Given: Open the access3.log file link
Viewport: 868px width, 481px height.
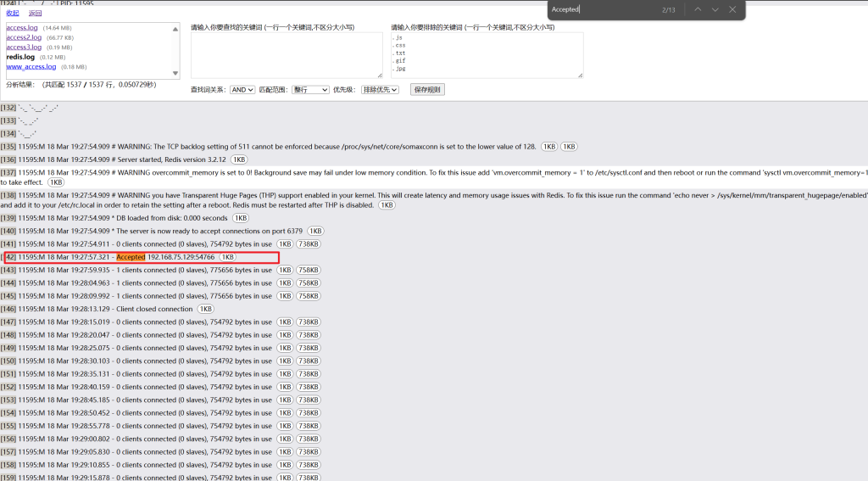Looking at the screenshot, I should pyautogui.click(x=24, y=48).
